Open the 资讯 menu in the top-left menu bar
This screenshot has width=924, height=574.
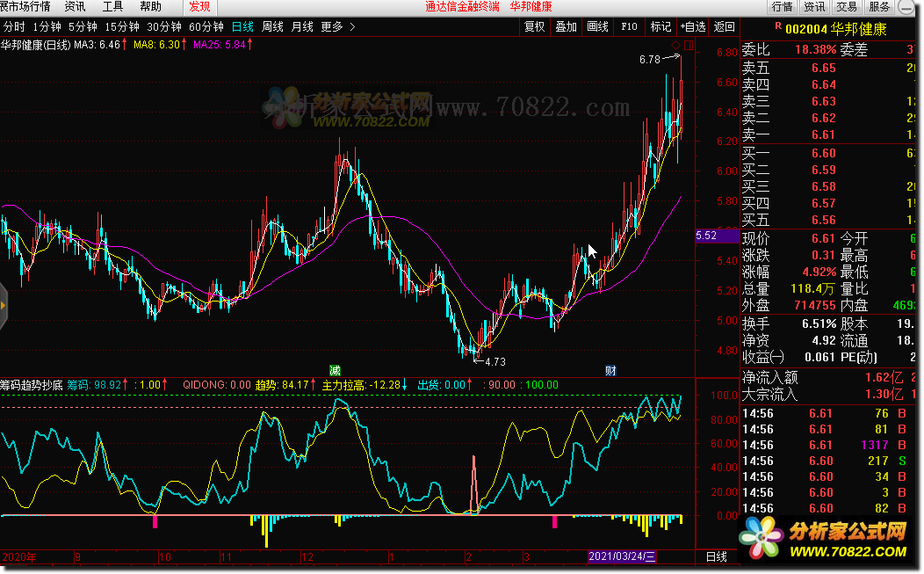(75, 7)
